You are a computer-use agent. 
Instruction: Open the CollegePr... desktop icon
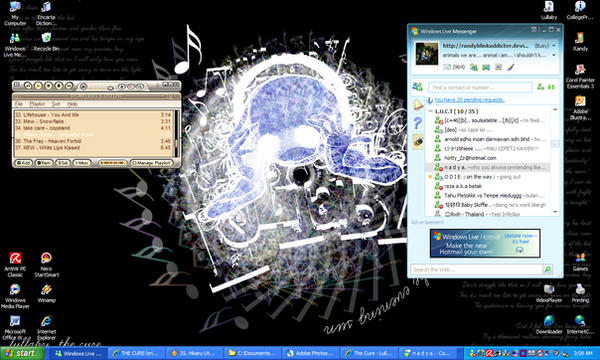click(x=580, y=10)
